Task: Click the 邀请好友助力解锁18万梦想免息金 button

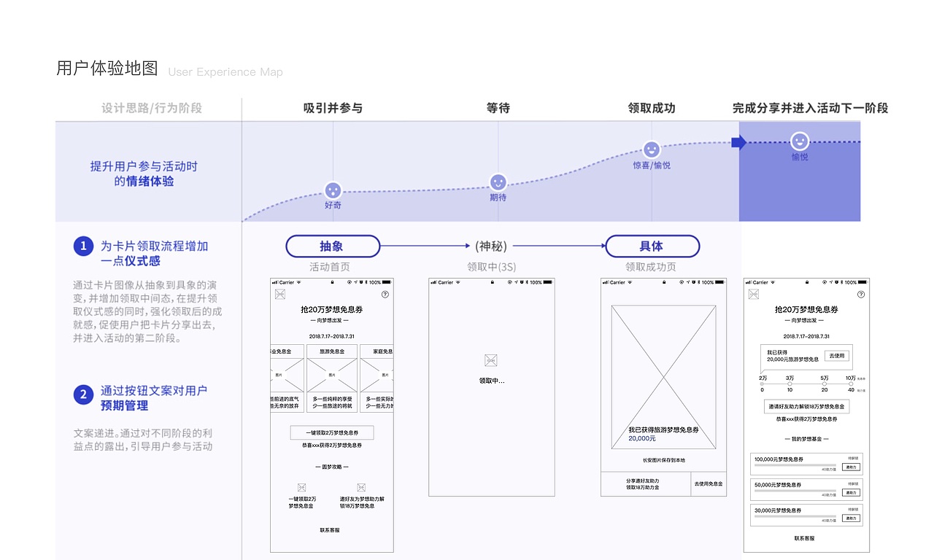Action: pos(806,407)
